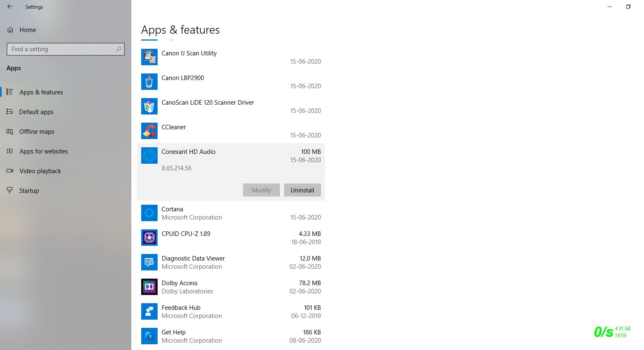The height and width of the screenshot is (350, 644).
Task: Select the Cortana entry
Action: point(231,213)
